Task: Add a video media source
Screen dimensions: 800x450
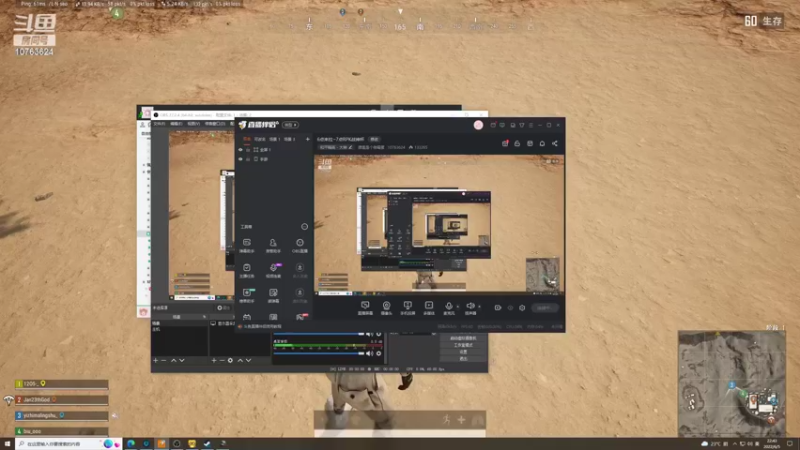Action: click(429, 308)
